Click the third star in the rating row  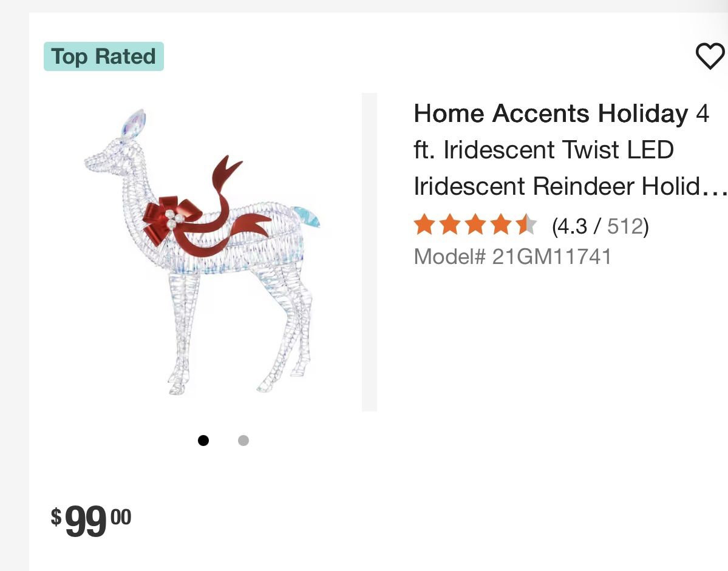click(x=474, y=225)
